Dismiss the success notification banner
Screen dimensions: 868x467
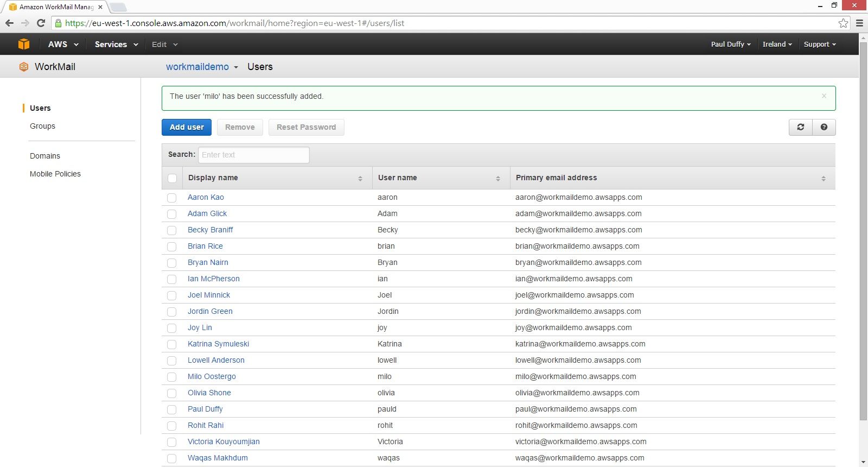point(824,96)
